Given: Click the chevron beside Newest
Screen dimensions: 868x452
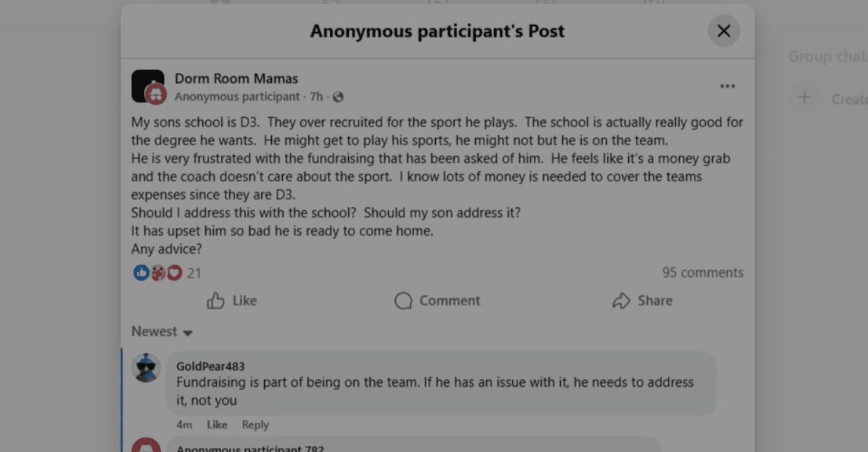Looking at the screenshot, I should tap(187, 333).
